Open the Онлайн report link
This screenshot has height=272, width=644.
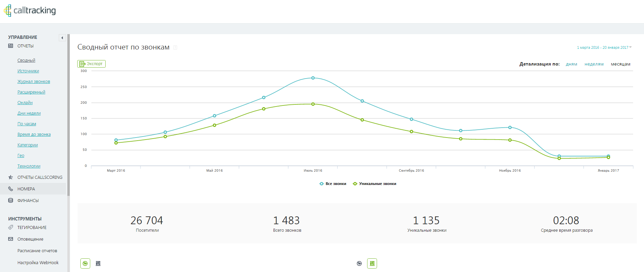tap(25, 103)
